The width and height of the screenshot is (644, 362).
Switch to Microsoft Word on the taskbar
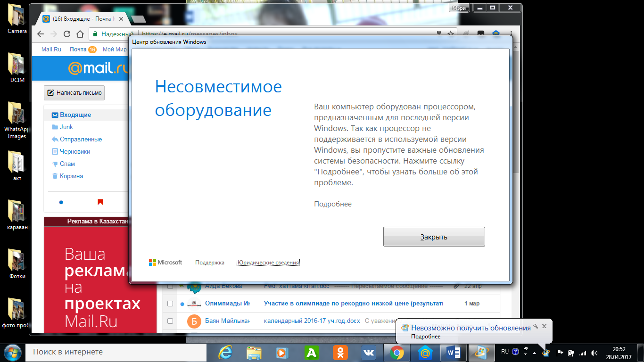coord(453,353)
